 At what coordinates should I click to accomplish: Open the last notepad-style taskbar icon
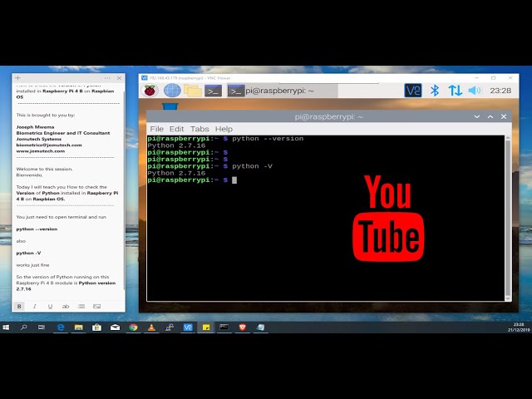pos(260,328)
